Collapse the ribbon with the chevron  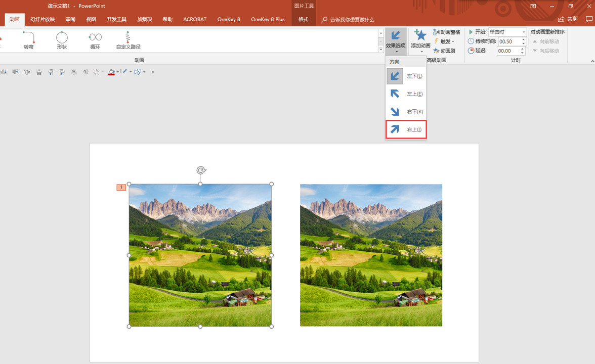[x=592, y=61]
